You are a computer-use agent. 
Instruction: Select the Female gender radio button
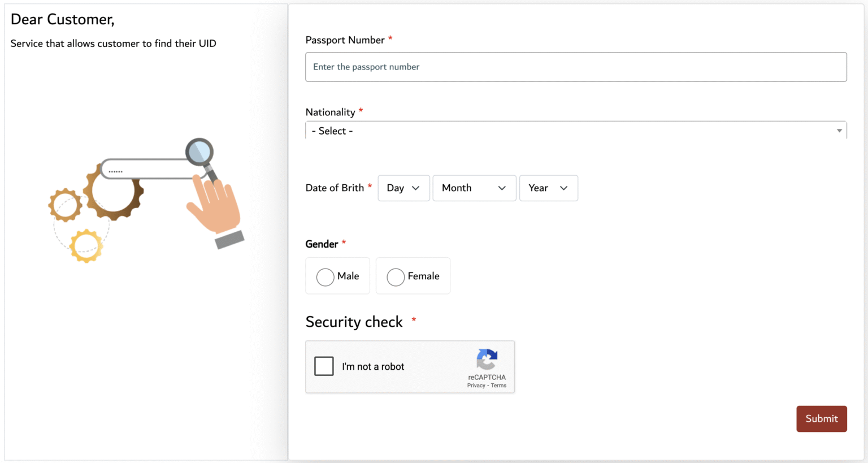(x=396, y=276)
